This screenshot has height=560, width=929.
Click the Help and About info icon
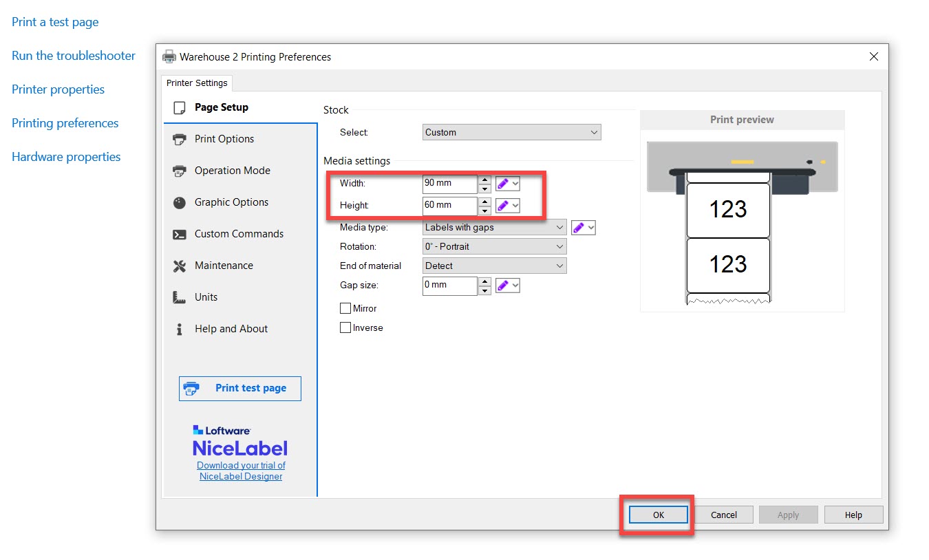180,329
